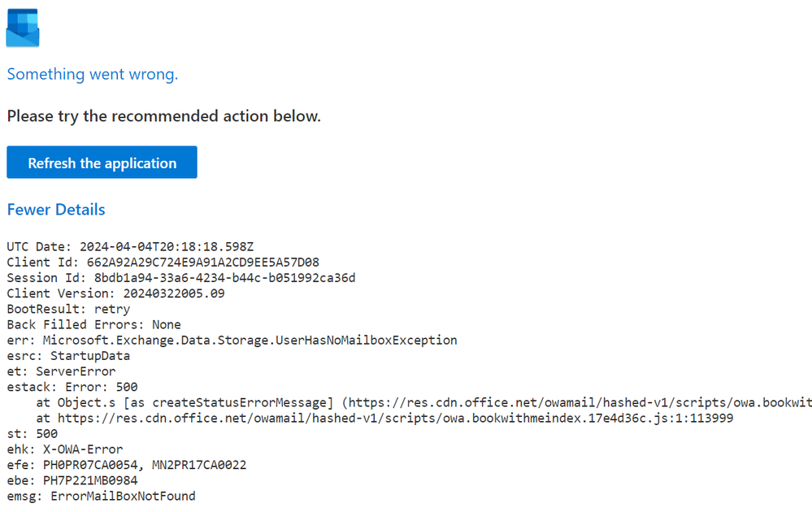Screen dimensions: 812x512
Task: Click the efe PH0PR07CA0054 line
Action: pyautogui.click(x=126, y=465)
